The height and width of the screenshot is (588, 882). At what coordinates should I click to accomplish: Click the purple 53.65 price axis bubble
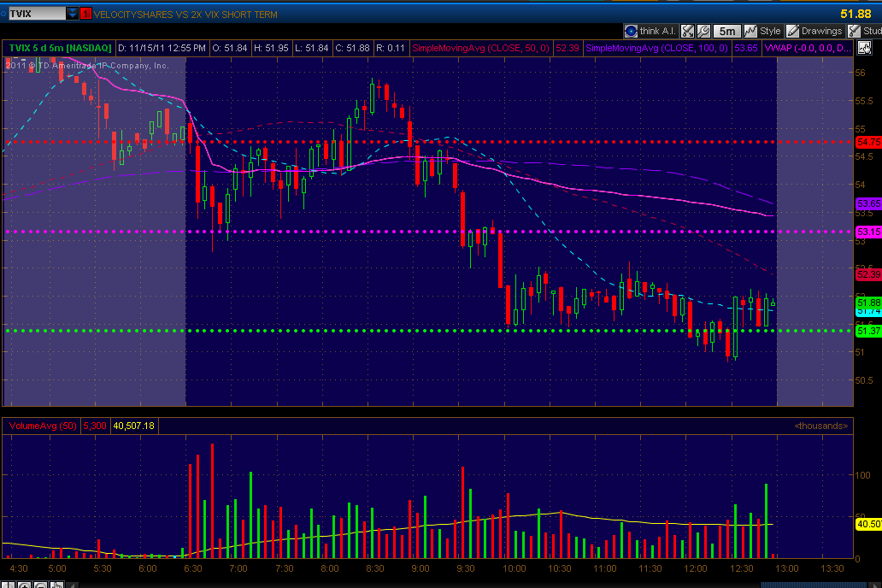868,203
